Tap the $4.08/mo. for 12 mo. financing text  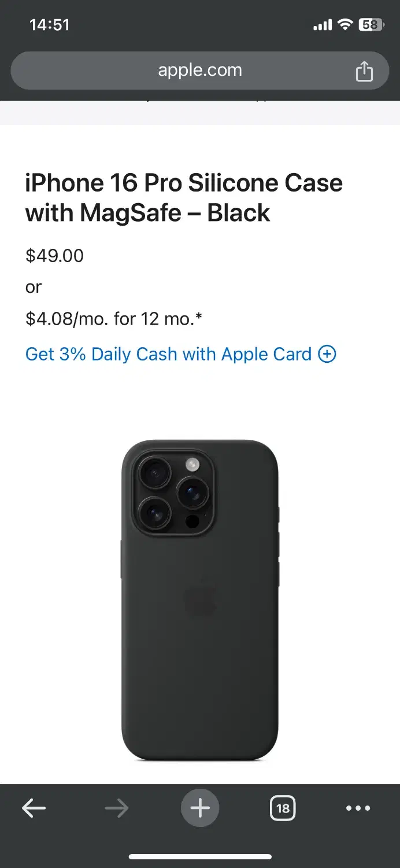(114, 318)
